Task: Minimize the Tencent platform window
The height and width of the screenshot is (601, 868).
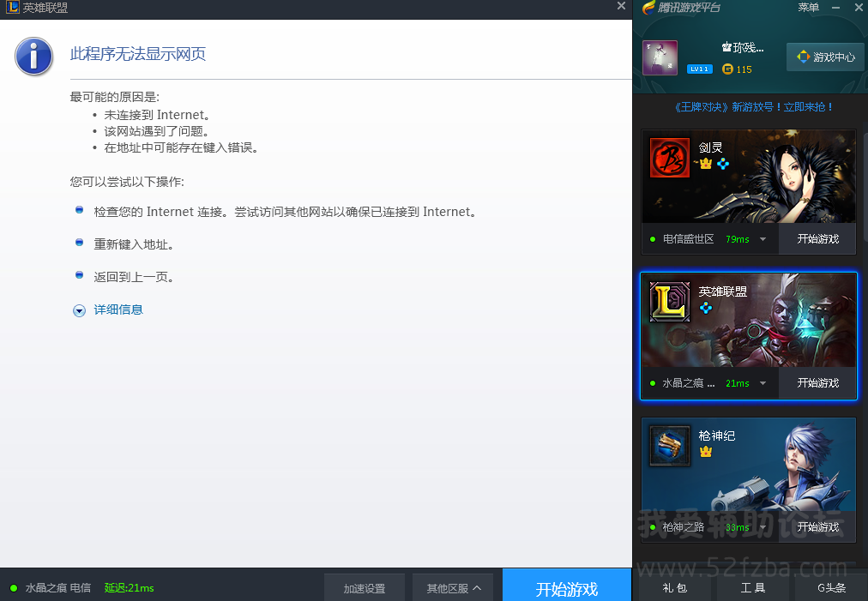Action: coord(836,8)
